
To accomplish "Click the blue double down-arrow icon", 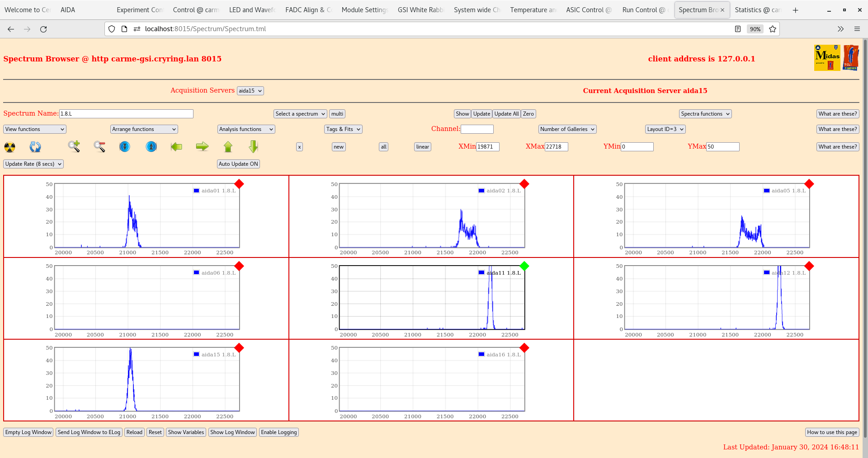I will coord(125,146).
